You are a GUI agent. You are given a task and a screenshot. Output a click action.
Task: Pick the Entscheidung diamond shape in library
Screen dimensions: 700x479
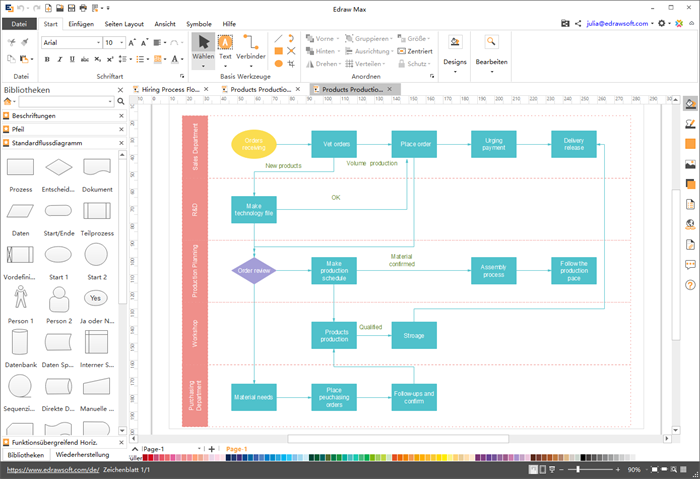(x=59, y=169)
